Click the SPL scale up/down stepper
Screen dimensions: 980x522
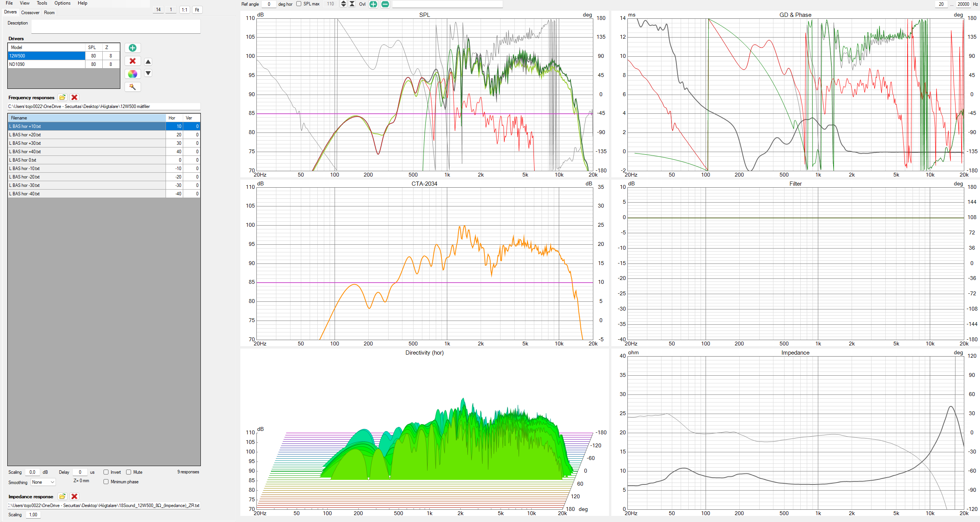[343, 4]
